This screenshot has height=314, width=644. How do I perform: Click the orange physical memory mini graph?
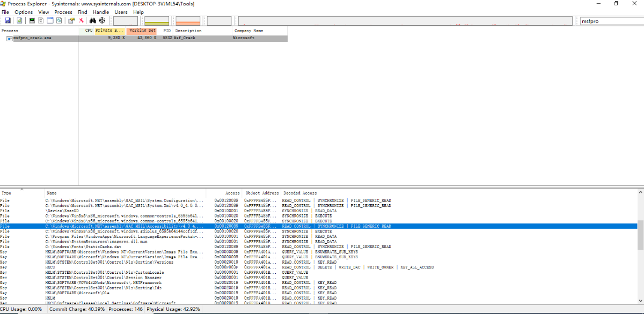(x=188, y=21)
